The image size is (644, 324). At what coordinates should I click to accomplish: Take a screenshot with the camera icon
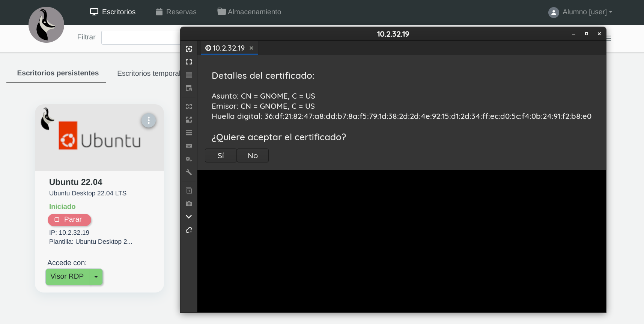(189, 204)
